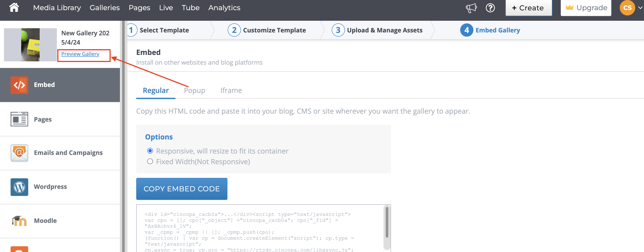This screenshot has height=252, width=644.
Task: Click the + Create button
Action: tap(529, 8)
